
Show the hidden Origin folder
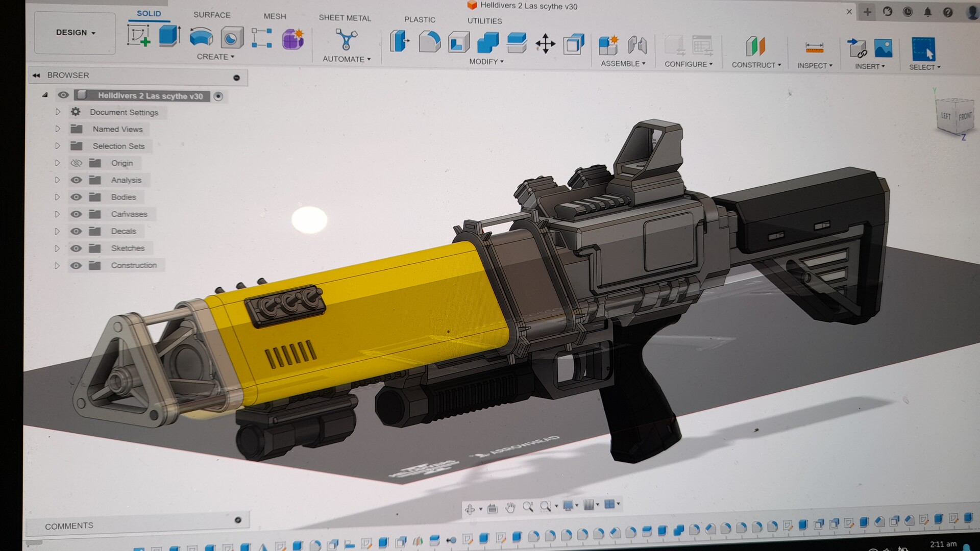click(x=76, y=163)
